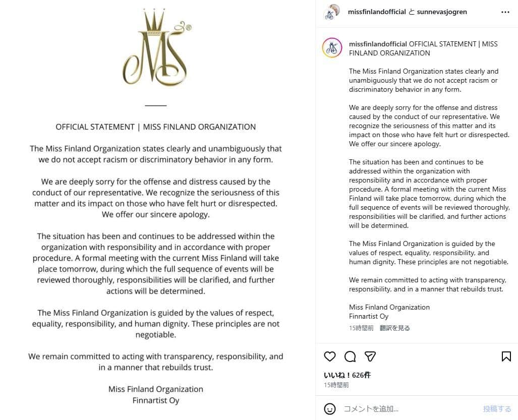Open missfinlandofficial profile from header username
The height and width of the screenshot is (420, 518).
377,12
